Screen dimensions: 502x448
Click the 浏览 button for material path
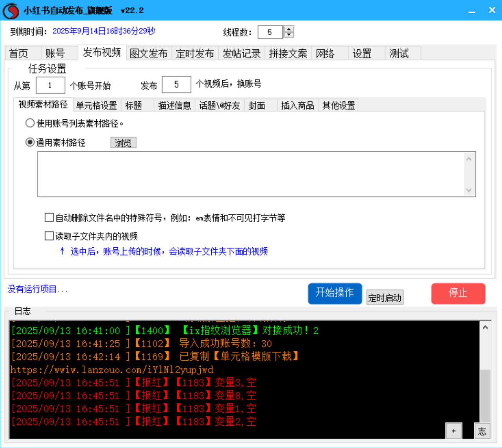(x=123, y=142)
